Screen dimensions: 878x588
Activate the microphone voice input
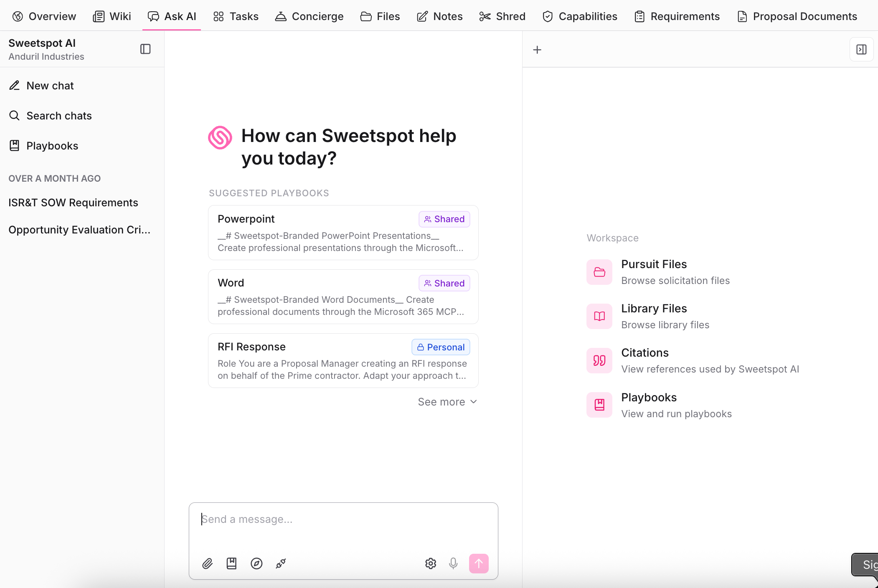click(453, 564)
